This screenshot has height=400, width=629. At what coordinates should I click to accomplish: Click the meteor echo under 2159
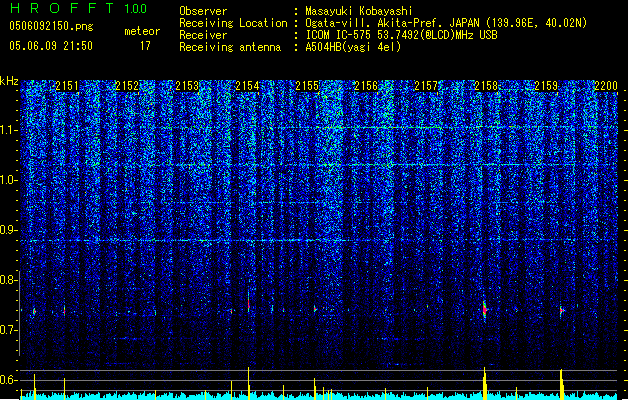(x=562, y=311)
